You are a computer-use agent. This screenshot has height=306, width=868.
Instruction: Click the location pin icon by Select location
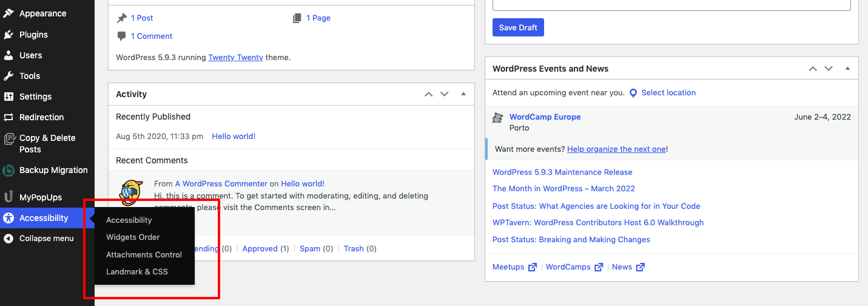click(633, 93)
